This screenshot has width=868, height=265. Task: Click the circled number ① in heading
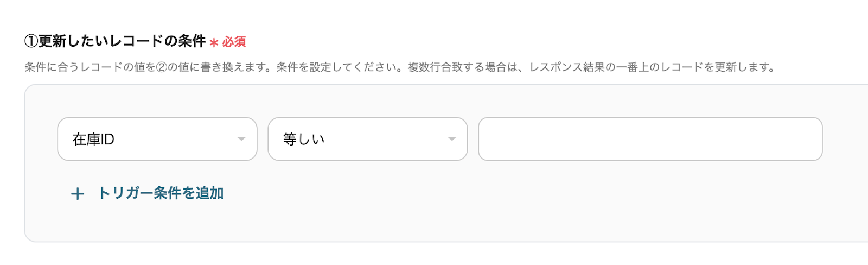click(x=31, y=41)
